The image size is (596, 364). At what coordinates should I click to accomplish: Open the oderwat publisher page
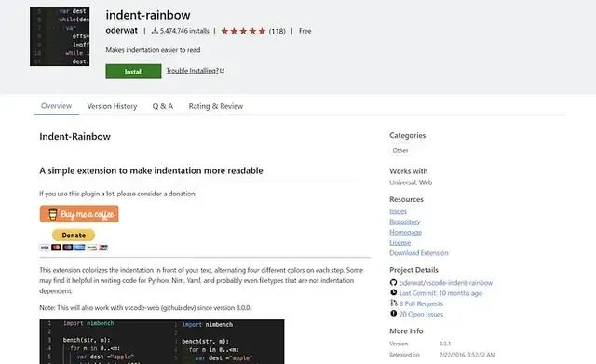[122, 31]
